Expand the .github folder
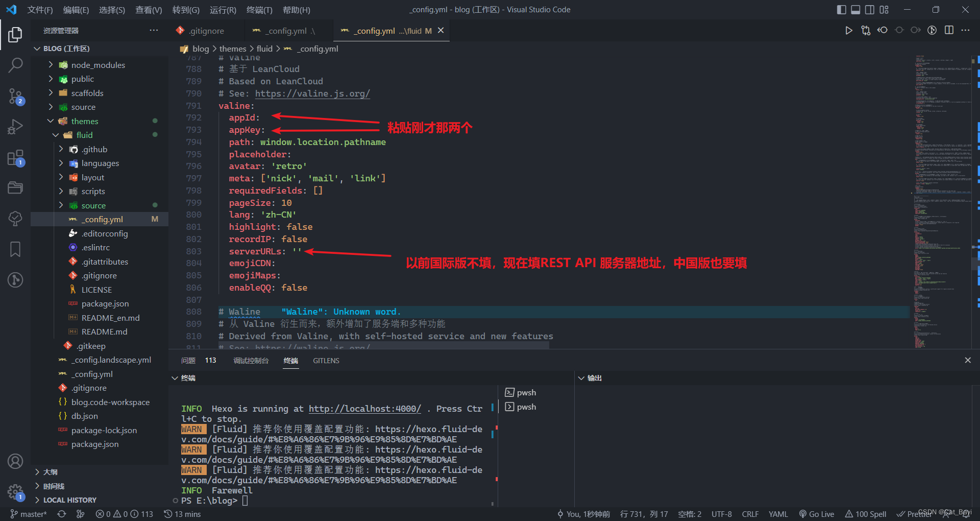Image resolution: width=980 pixels, height=521 pixels. 61,149
